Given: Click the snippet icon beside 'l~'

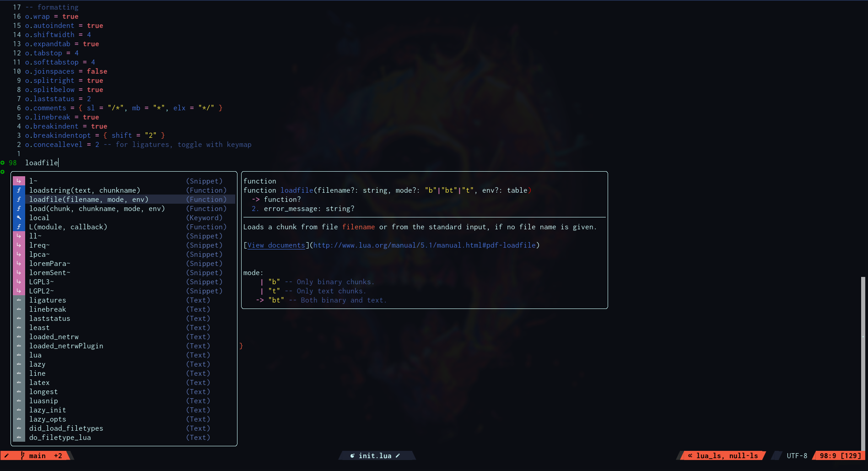Looking at the screenshot, I should [x=19, y=181].
